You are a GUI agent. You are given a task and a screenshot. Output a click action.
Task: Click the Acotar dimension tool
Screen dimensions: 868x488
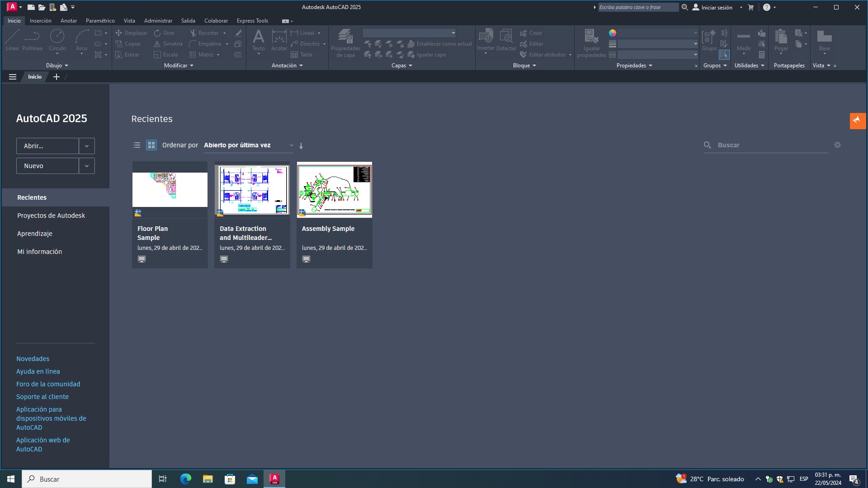tap(279, 40)
